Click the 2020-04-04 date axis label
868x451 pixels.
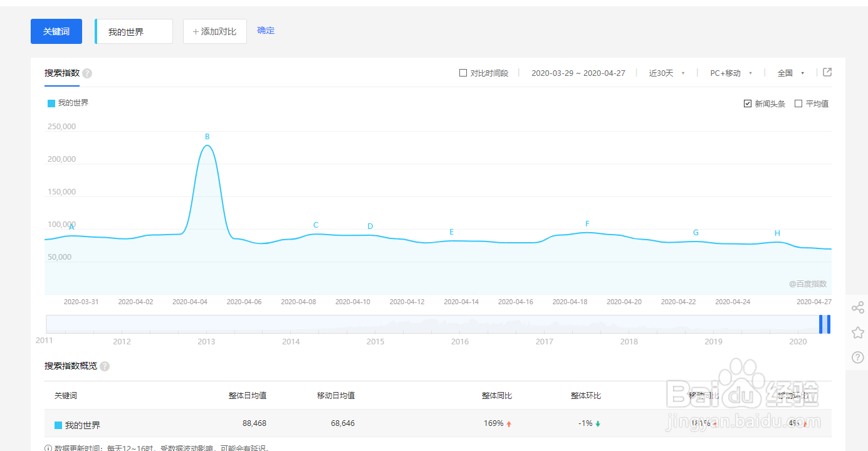tap(190, 302)
